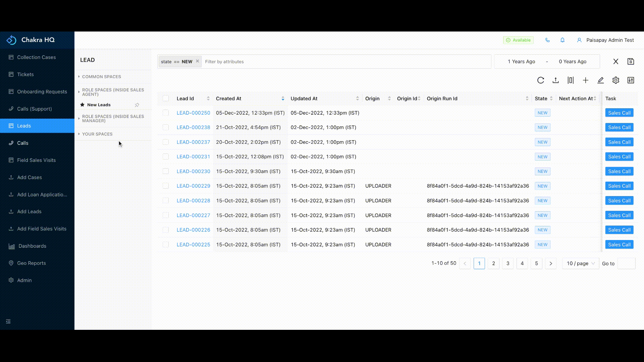The height and width of the screenshot is (362, 644).
Task: Click Sales Call button for LEAD-000225
Action: (x=619, y=245)
